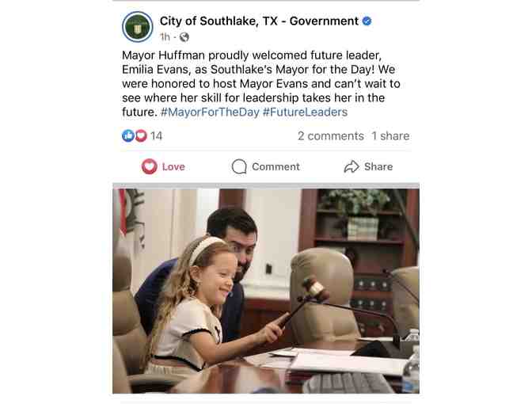This screenshot has height=404, width=532.
Task: Open the #FutureLeaders hashtag
Action: [x=305, y=112]
